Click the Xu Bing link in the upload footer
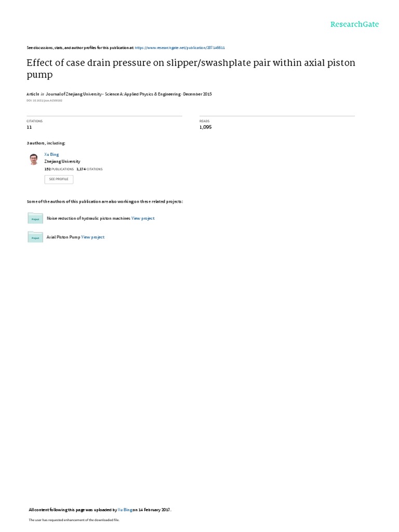The height and width of the screenshot is (532, 399). pyautogui.click(x=125, y=510)
